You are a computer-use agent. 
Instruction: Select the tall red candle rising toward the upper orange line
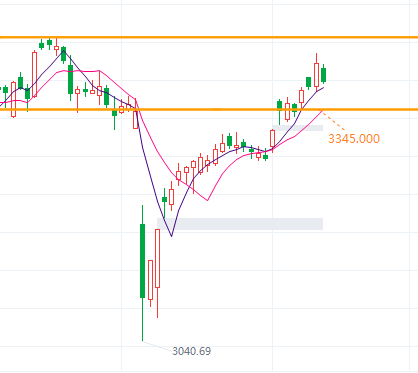point(34,74)
